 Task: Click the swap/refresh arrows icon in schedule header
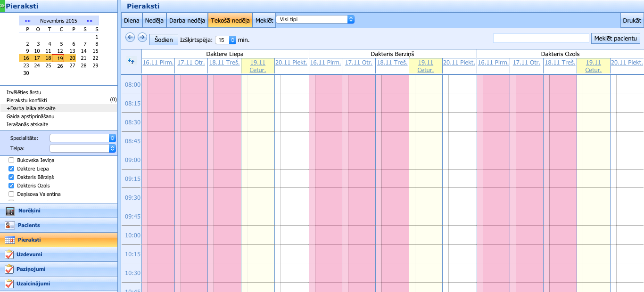coord(131,61)
